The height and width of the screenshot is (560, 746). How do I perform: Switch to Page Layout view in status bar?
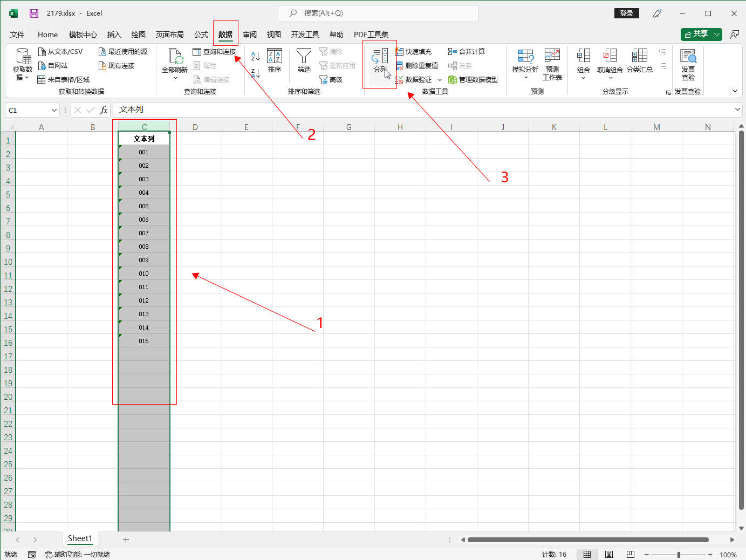[608, 555]
